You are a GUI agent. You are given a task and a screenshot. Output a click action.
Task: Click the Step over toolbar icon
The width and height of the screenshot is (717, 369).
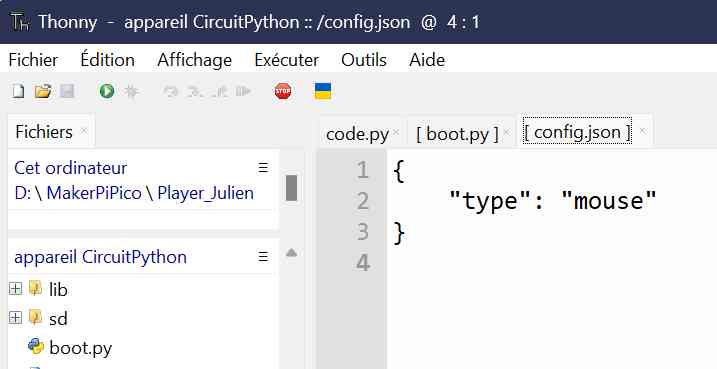tap(171, 92)
